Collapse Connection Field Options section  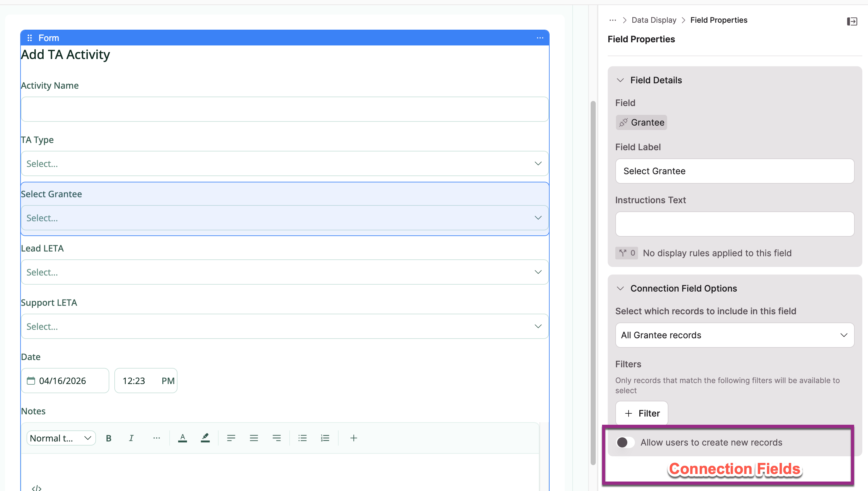[620, 288]
